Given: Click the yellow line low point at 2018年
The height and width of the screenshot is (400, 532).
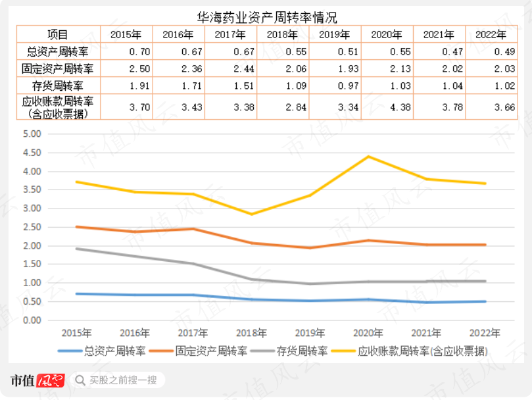Looking at the screenshot, I should tap(252, 214).
